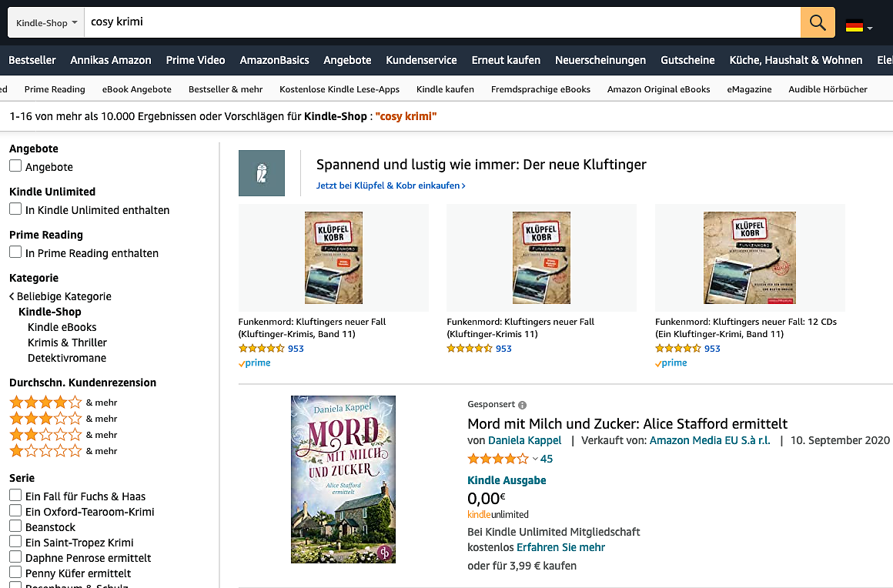
Task: Open Funkenmord (Kluftinger-Krimis 11) title
Action: pos(520,328)
